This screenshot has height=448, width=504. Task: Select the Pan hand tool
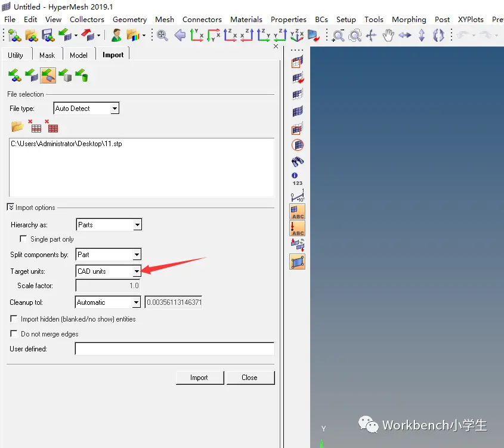click(388, 35)
